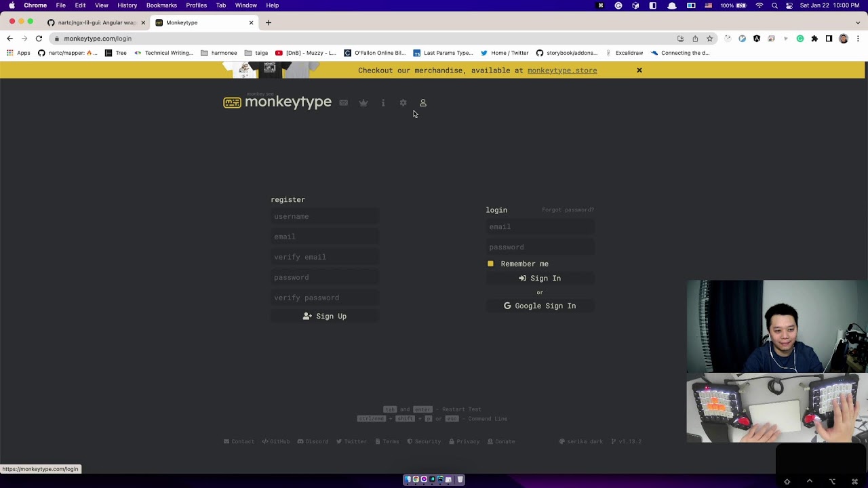Open the Profiles menu
This screenshot has height=488, width=868.
click(197, 5)
